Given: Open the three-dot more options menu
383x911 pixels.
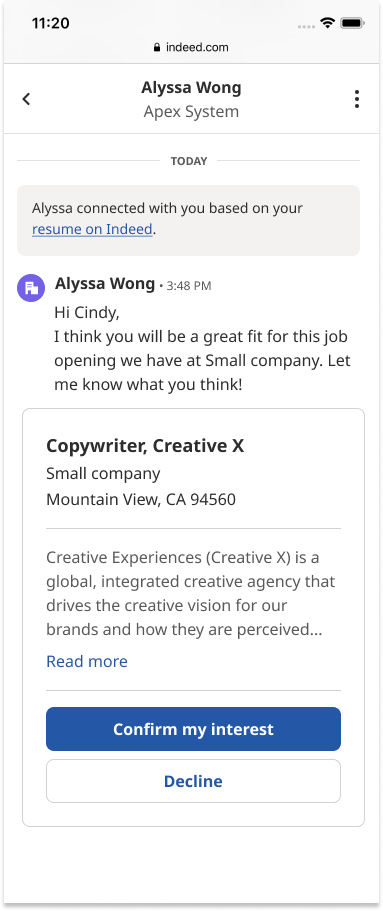Looking at the screenshot, I should click(x=356, y=99).
